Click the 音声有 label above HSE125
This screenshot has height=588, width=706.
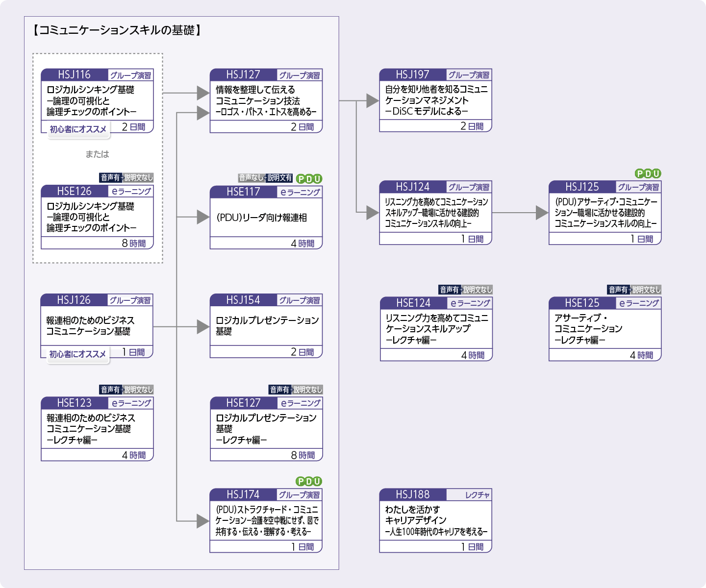[x=618, y=290]
